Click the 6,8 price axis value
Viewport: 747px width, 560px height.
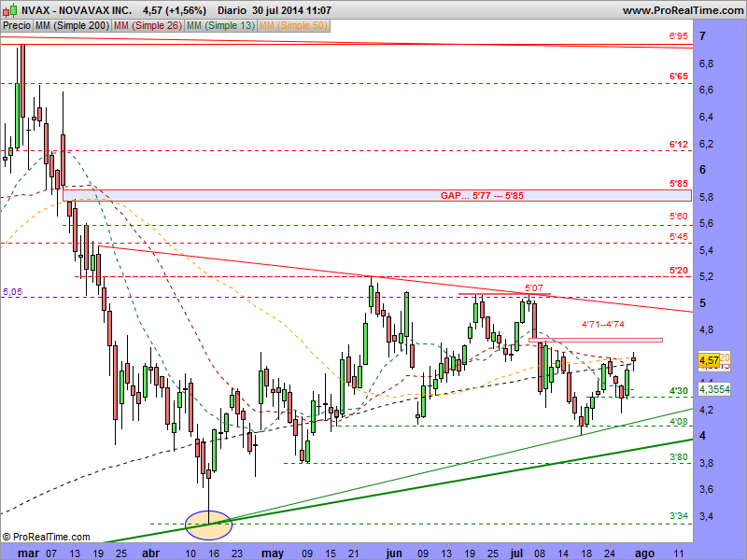pyautogui.click(x=706, y=63)
